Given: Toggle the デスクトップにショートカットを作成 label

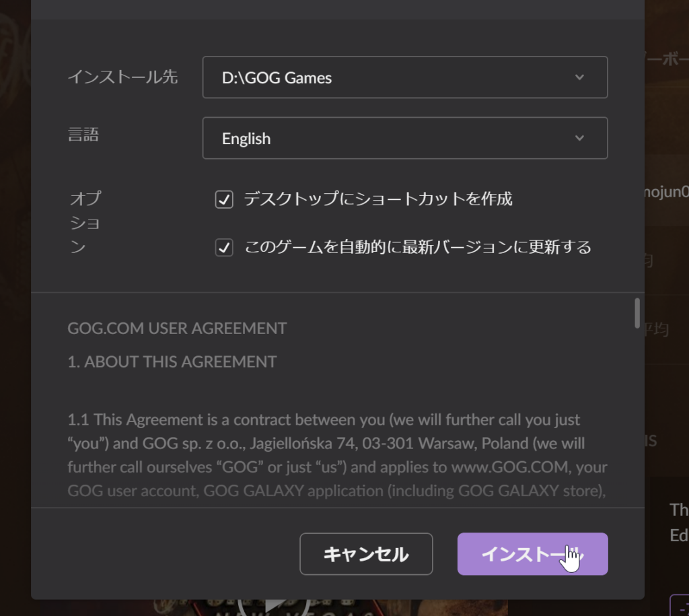Looking at the screenshot, I should pyautogui.click(x=377, y=199).
